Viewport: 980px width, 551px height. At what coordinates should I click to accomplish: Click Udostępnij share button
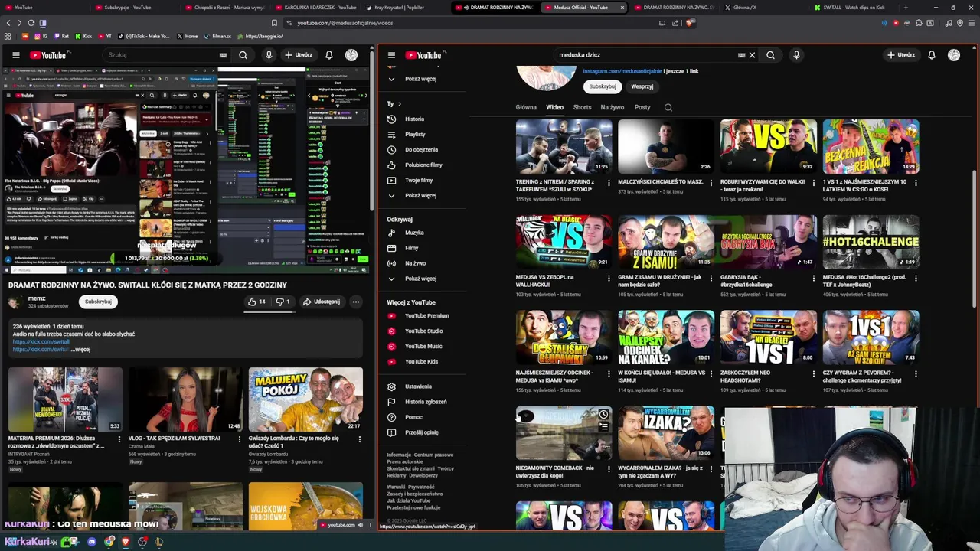click(x=322, y=302)
